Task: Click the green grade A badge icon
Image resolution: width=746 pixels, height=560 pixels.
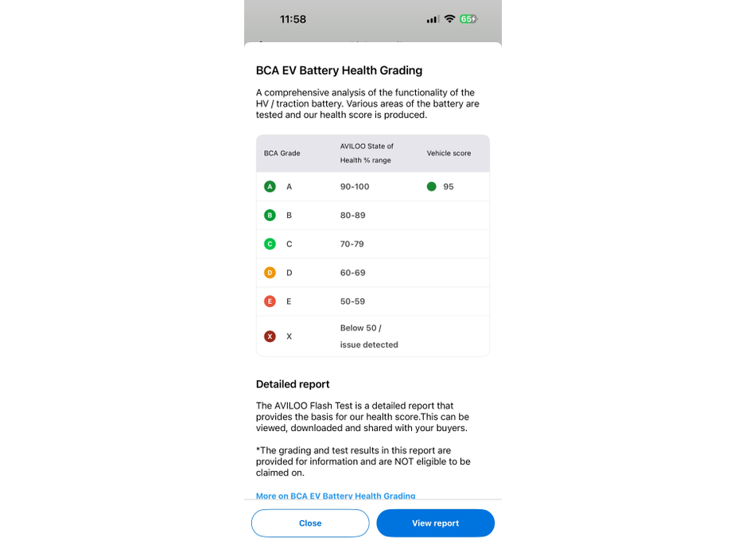Action: click(270, 187)
